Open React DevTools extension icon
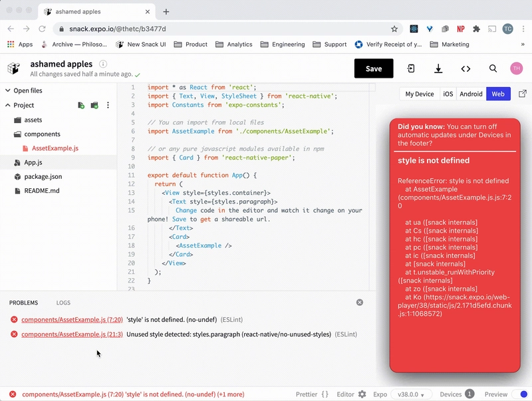The image size is (532, 401). click(x=414, y=29)
